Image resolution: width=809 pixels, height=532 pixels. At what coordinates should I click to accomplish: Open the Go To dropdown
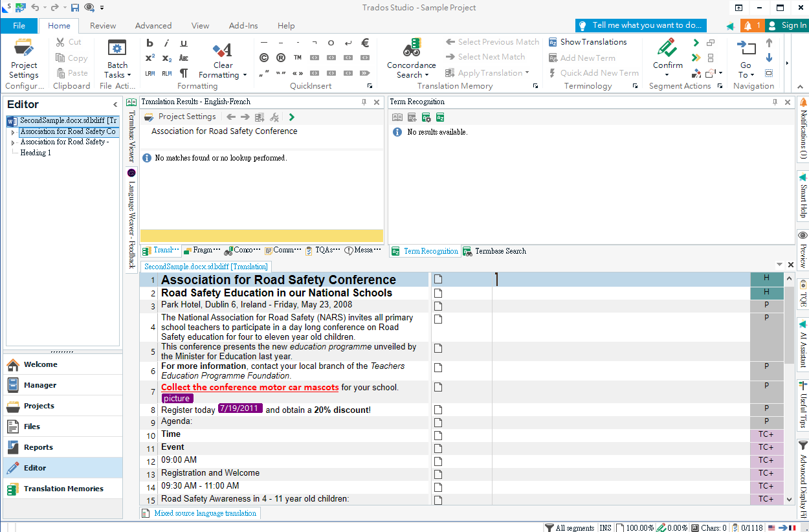click(x=746, y=70)
